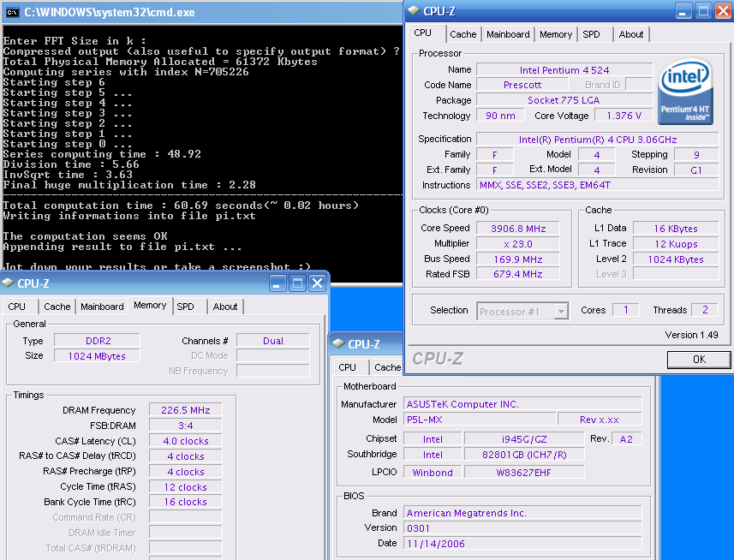734x560 pixels.
Task: Click the 'Series computing time : 48.92' console line
Action: click(102, 154)
